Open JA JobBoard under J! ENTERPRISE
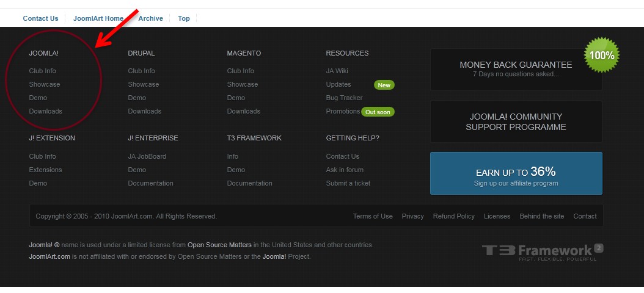 click(x=147, y=156)
